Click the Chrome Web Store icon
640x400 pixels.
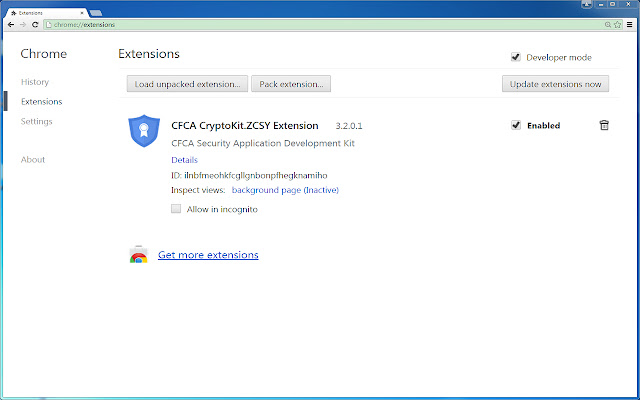tap(138, 255)
